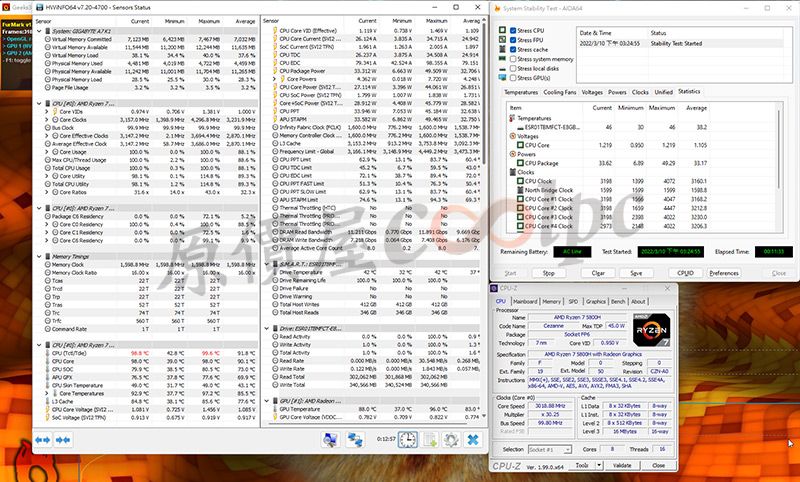Collapse System: GIGABYTE A7 K1 sensor group

click(x=39, y=31)
